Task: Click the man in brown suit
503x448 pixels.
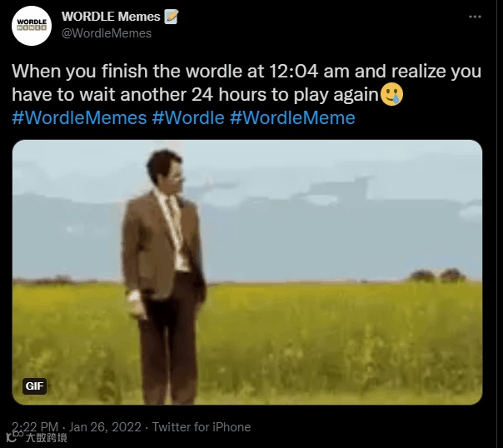Action: [x=163, y=276]
